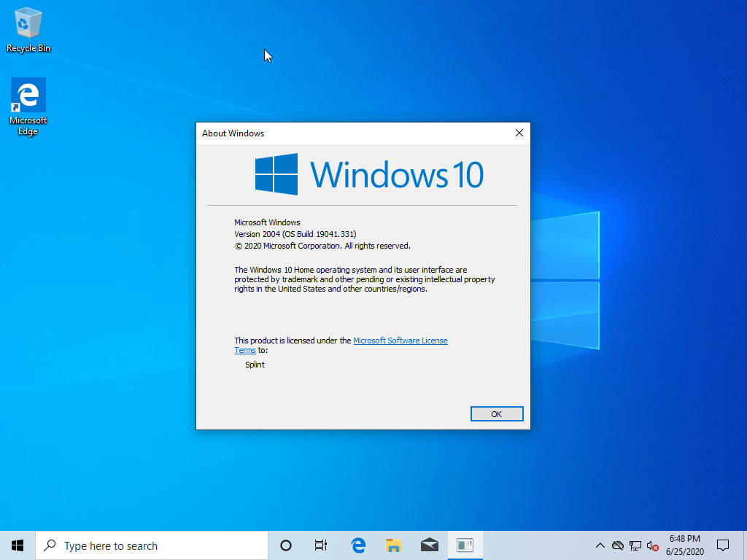Click the taskbar search box
The height and width of the screenshot is (560, 747).
[x=152, y=545]
